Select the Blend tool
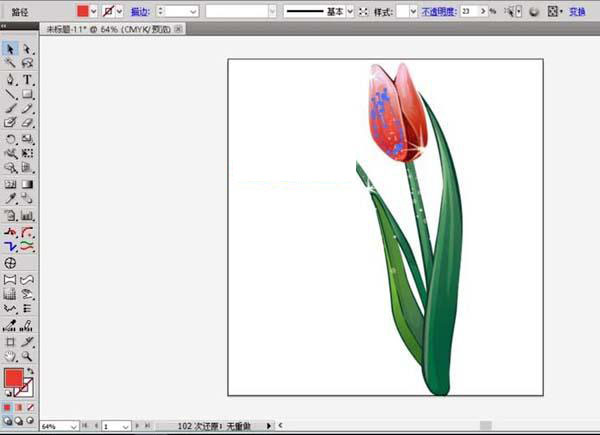 (x=27, y=198)
